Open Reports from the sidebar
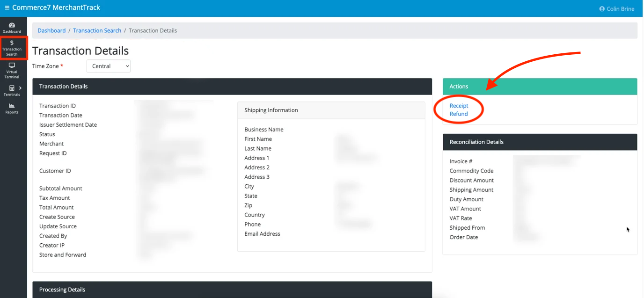The image size is (644, 298). click(13, 108)
